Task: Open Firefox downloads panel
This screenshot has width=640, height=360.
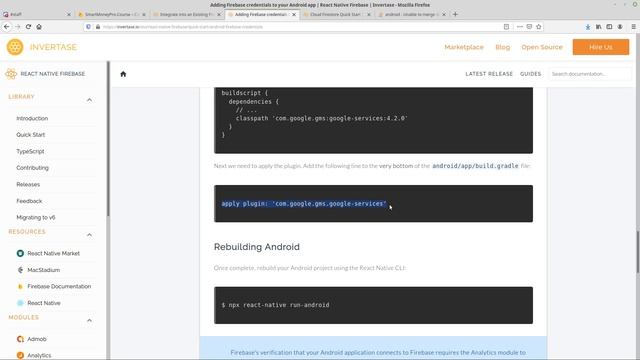Action: 588,27
